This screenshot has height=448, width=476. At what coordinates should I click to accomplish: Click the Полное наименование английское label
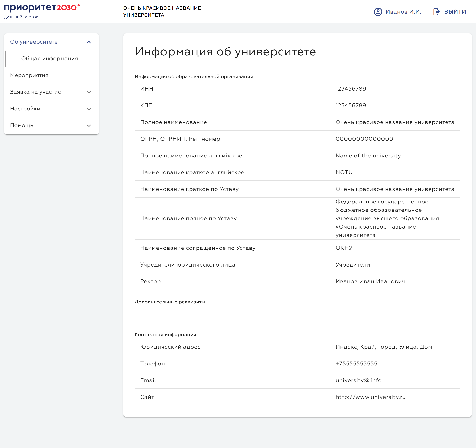pos(191,156)
